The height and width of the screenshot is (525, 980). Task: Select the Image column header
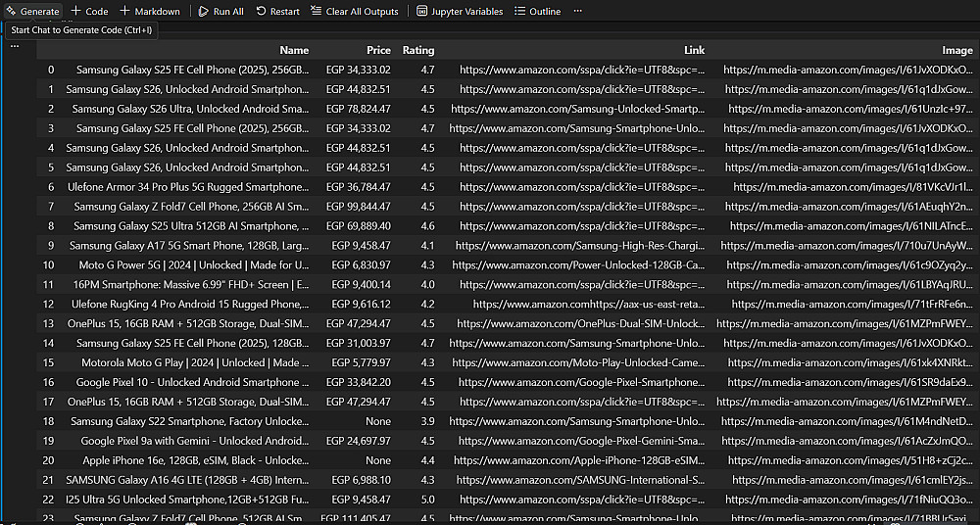(x=956, y=51)
